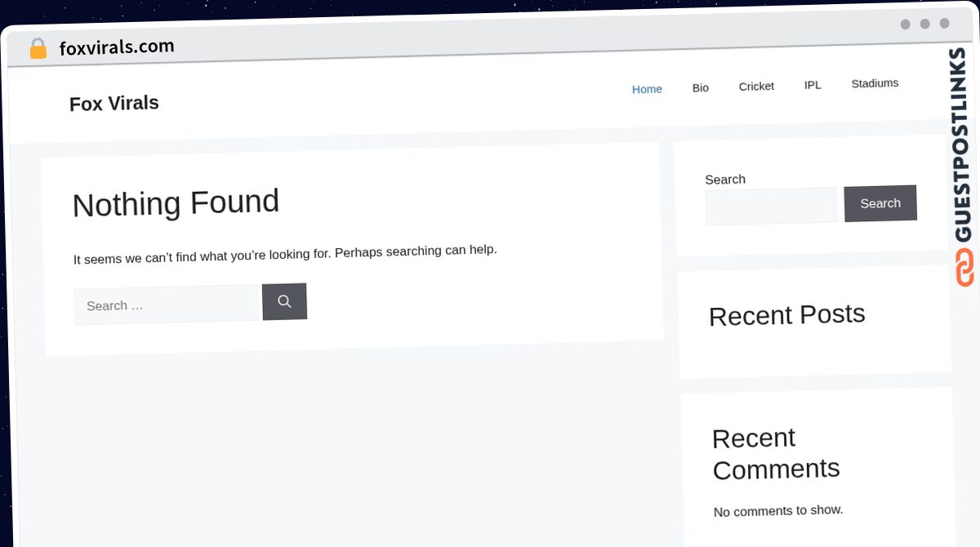This screenshot has height=547, width=980.
Task: Click the Recent Posts heading
Action: click(787, 315)
